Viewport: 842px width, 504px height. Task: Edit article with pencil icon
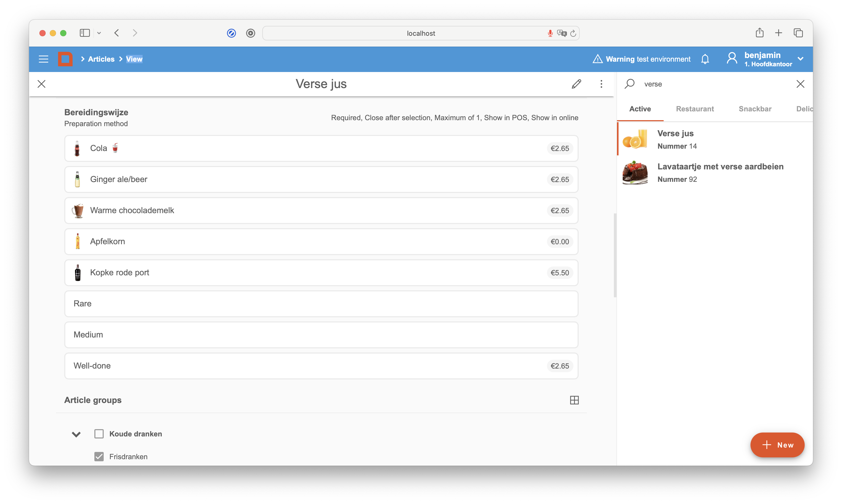576,84
